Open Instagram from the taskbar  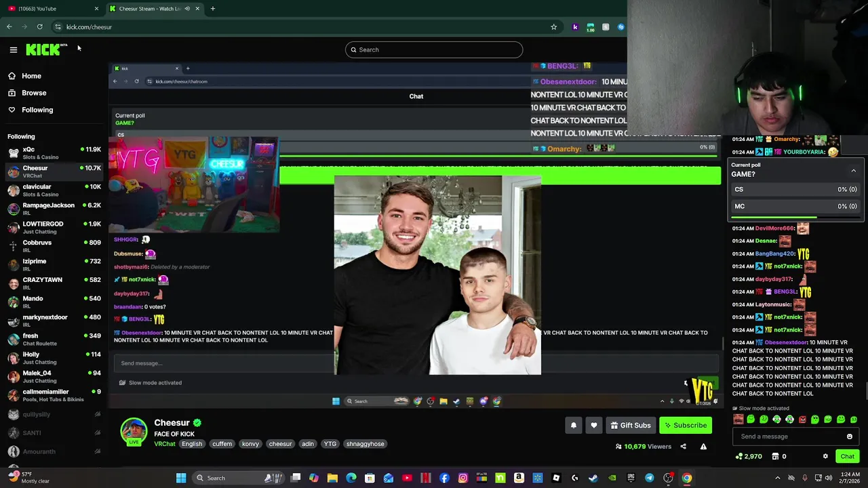tap(462, 479)
